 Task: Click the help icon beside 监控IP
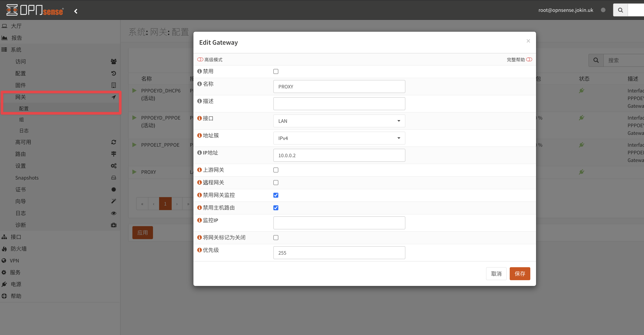tap(199, 220)
